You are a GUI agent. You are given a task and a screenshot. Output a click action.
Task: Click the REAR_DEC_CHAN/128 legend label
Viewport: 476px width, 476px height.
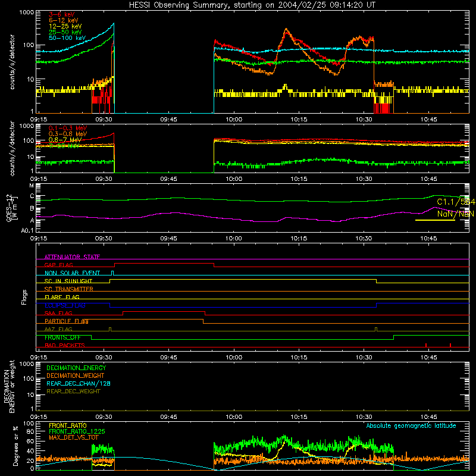(x=79, y=383)
